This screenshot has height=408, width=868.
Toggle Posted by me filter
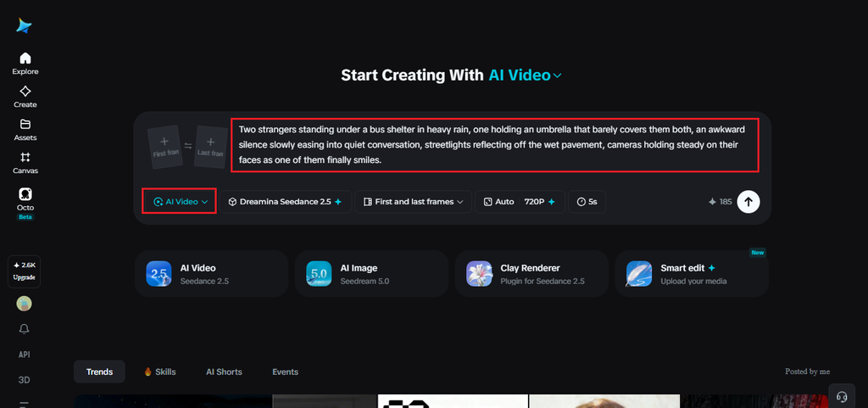coord(807,372)
